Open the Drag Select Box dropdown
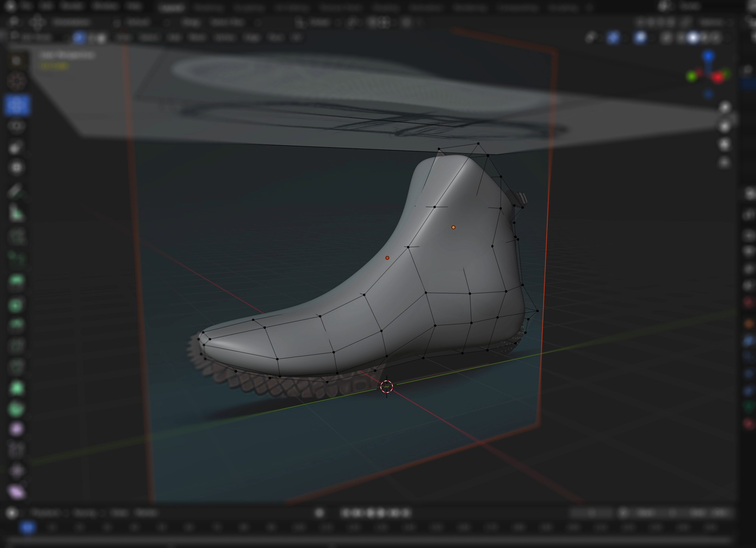Image resolution: width=756 pixels, height=548 pixels. (x=227, y=22)
